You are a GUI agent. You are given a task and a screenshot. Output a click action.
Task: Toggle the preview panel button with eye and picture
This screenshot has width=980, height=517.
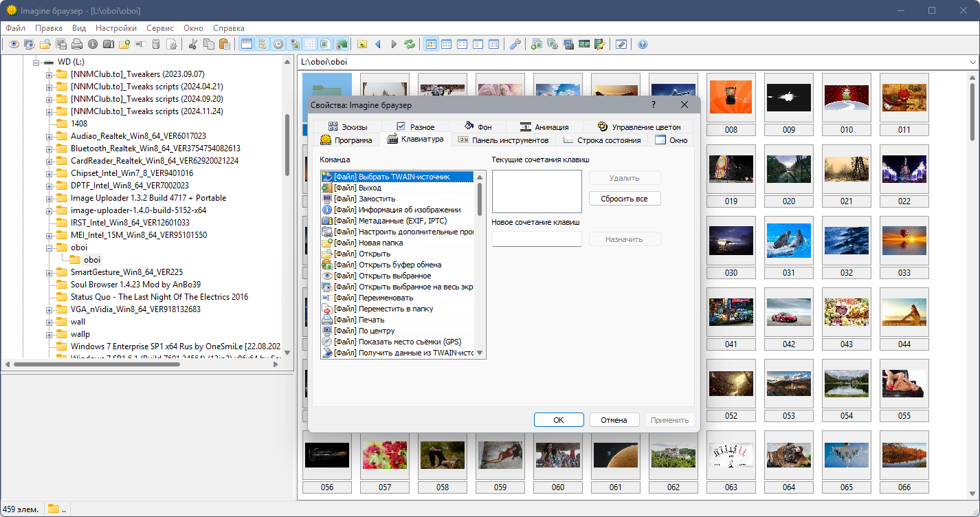click(293, 45)
